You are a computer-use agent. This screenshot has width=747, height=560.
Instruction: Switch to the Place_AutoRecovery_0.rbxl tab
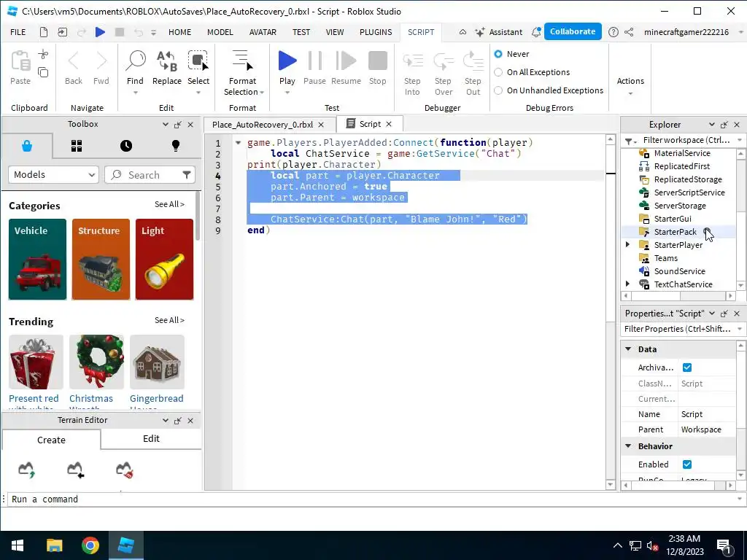pos(263,124)
